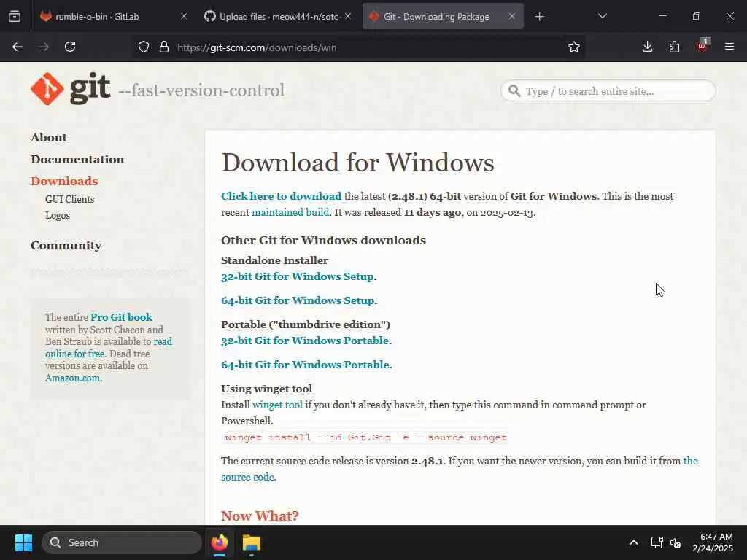Click the Firefox View icon
Viewport: 747px width, 560px height.
[15, 17]
